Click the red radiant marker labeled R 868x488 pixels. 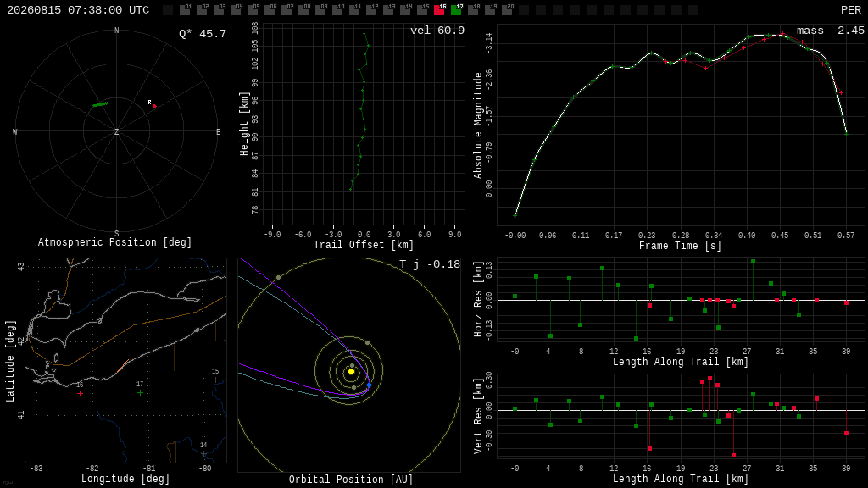coord(154,106)
